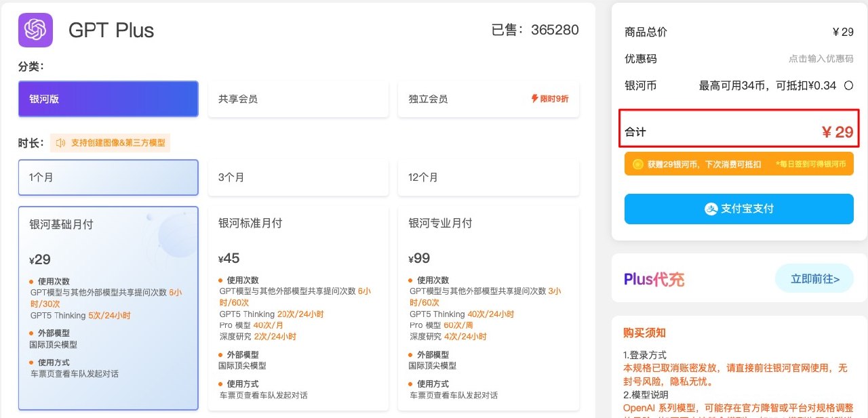Click the speaker icon beside 支持创建图像

(x=61, y=143)
